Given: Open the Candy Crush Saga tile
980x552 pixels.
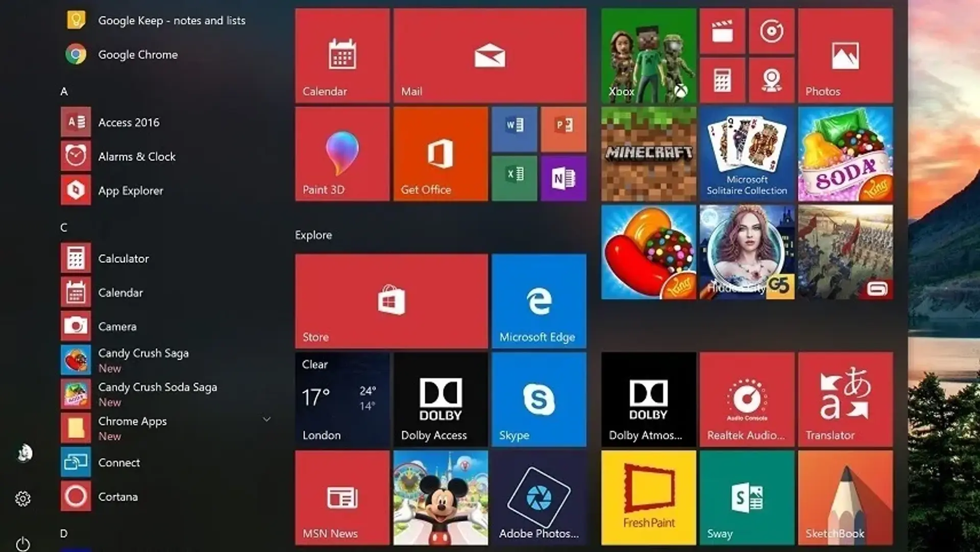Looking at the screenshot, I should (649, 252).
